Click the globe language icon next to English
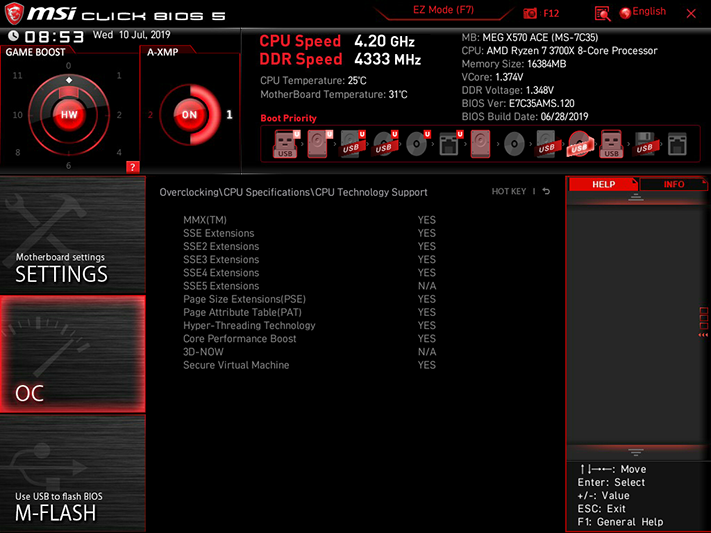This screenshot has width=711, height=533. 625,13
